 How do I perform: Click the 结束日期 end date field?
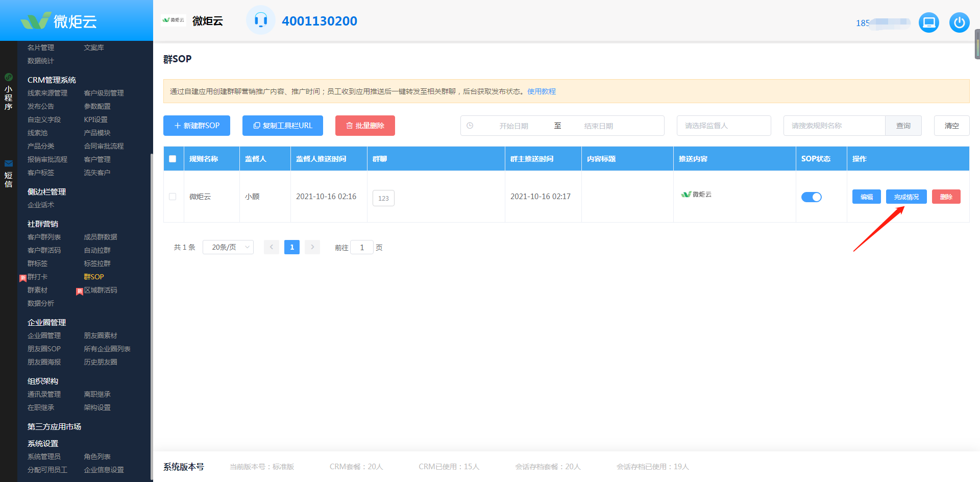(599, 126)
